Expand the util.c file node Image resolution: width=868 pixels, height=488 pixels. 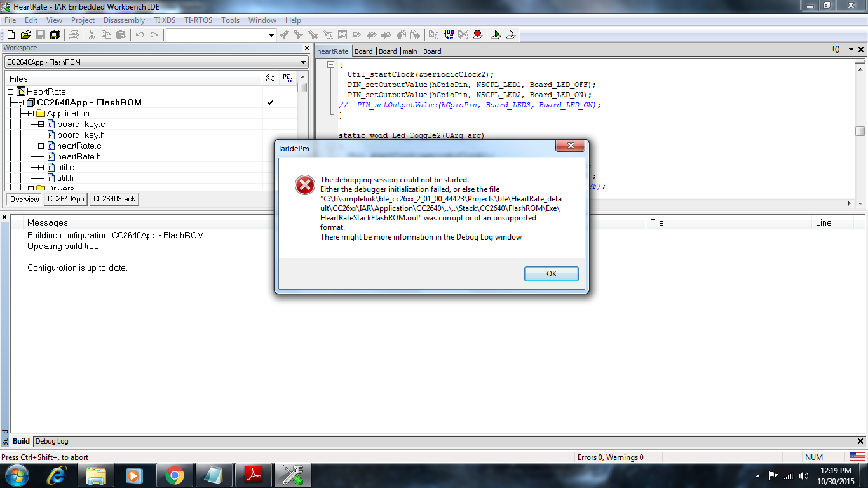pyautogui.click(x=41, y=167)
